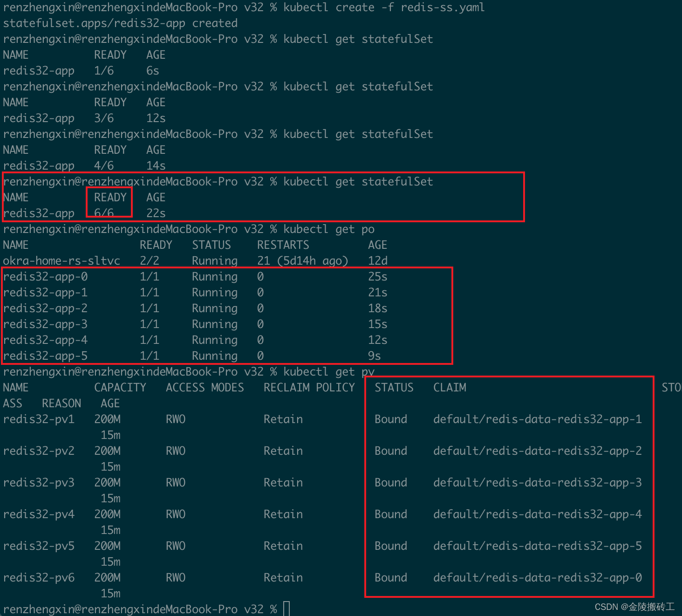Click the 'kubectl get po' command text

329,229
